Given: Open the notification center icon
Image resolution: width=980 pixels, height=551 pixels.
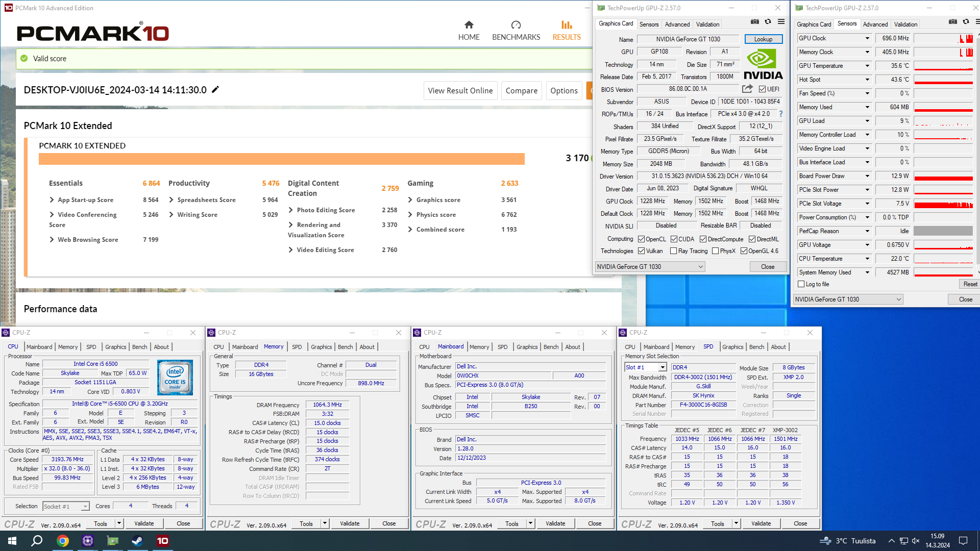Looking at the screenshot, I should pyautogui.click(x=963, y=541).
